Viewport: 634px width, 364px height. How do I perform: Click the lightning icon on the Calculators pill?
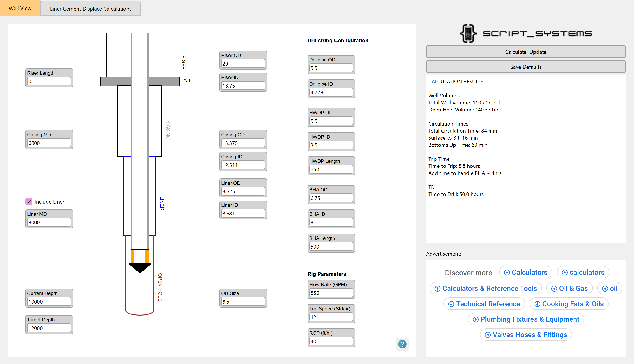pyautogui.click(x=507, y=273)
